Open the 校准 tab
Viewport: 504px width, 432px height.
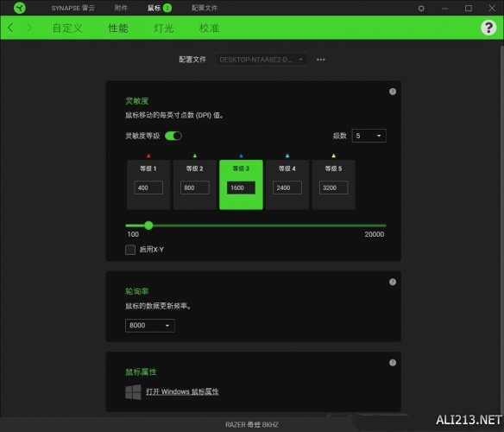click(x=209, y=28)
